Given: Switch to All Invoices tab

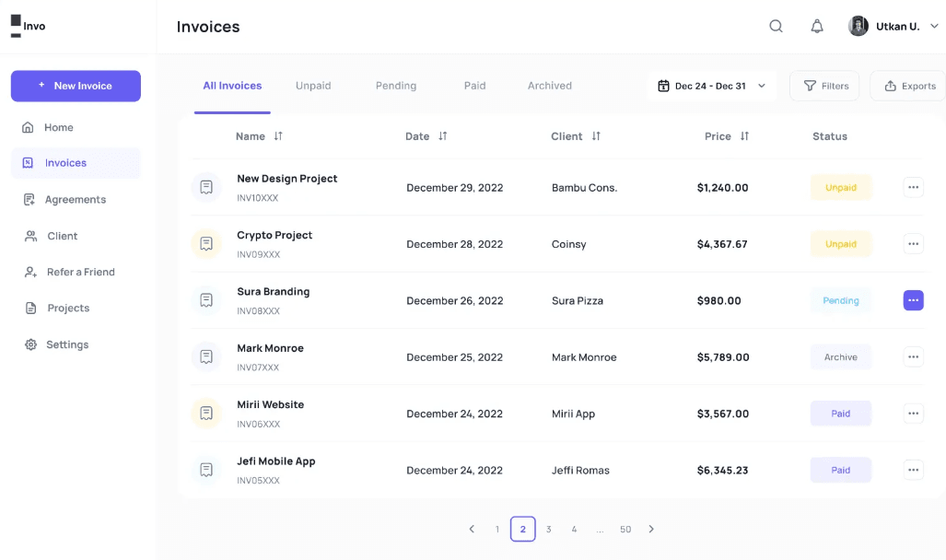Looking at the screenshot, I should tap(232, 86).
